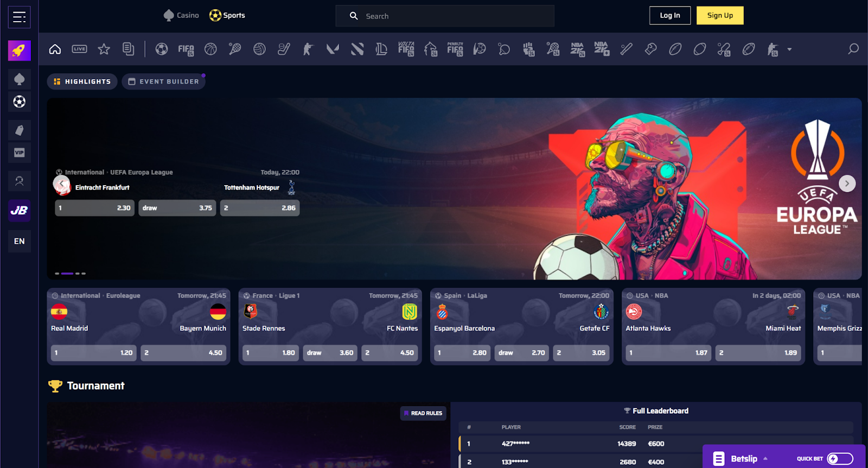
Task: Bet on Atlanta Hawks at 1.87
Action: pos(668,353)
